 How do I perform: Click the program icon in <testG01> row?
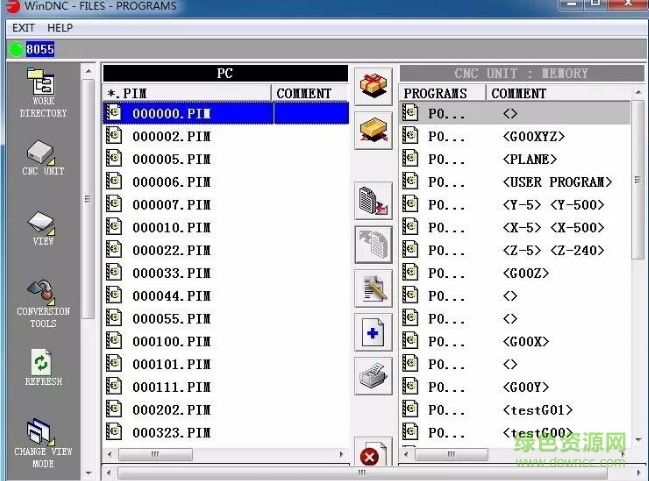click(410, 409)
